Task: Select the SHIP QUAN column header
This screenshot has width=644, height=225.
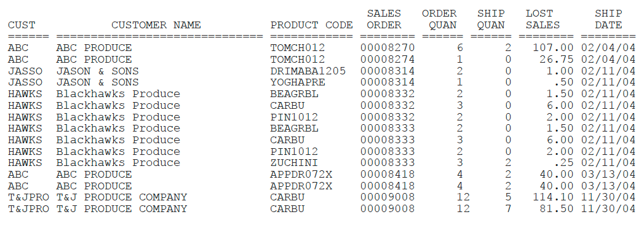Action: point(491,20)
